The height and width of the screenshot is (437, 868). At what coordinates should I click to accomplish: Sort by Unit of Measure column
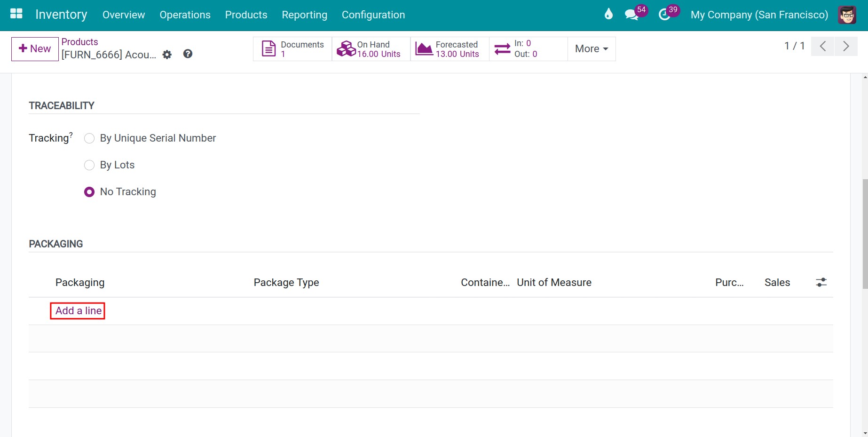[554, 283]
